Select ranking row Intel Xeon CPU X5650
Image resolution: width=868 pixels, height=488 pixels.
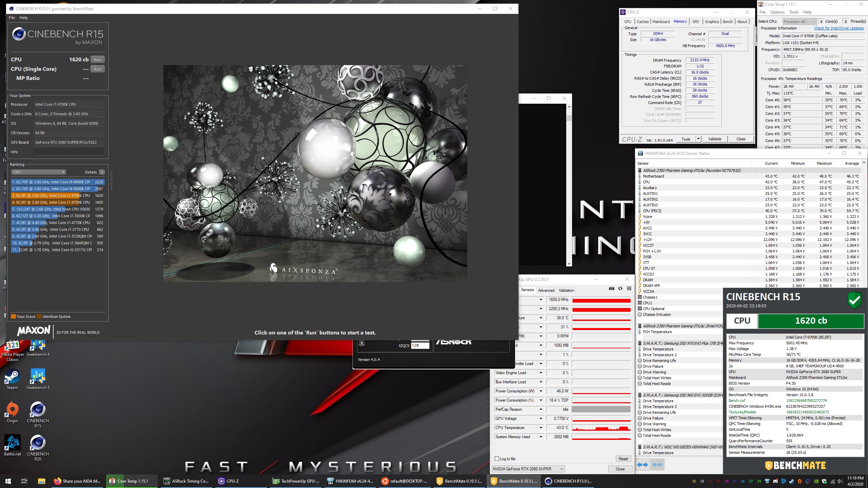tap(58, 209)
